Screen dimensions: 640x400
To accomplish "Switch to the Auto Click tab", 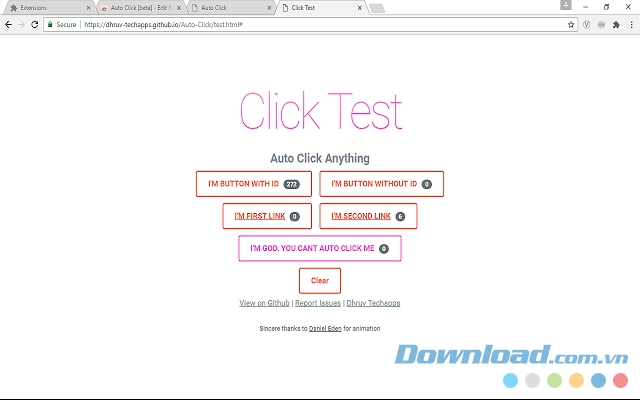I will pyautogui.click(x=231, y=8).
